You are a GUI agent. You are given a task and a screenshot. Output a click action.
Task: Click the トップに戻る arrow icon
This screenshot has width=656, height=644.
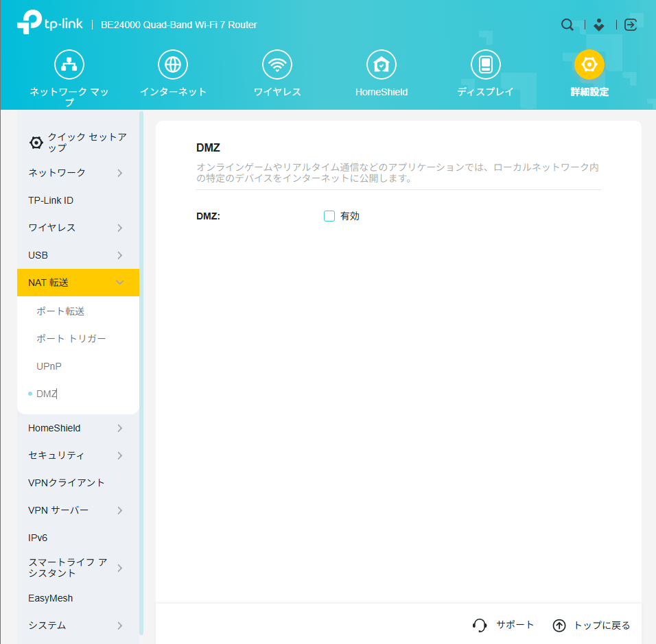pos(559,625)
